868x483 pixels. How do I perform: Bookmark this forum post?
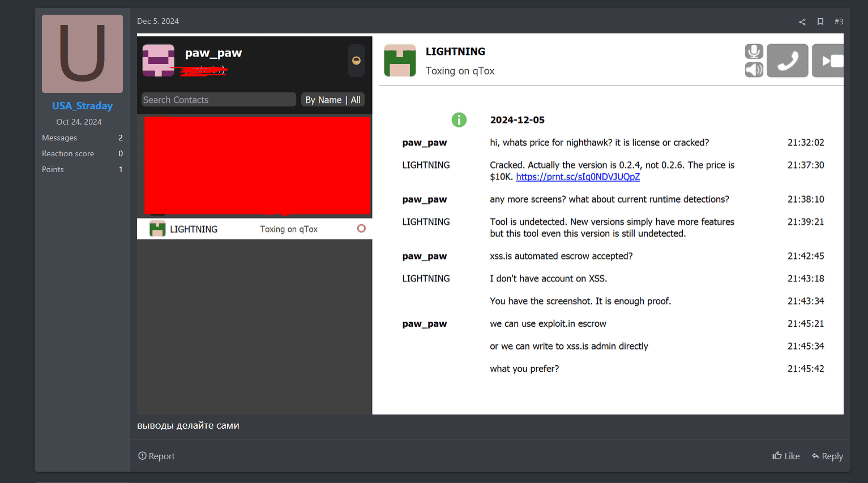[x=820, y=22]
